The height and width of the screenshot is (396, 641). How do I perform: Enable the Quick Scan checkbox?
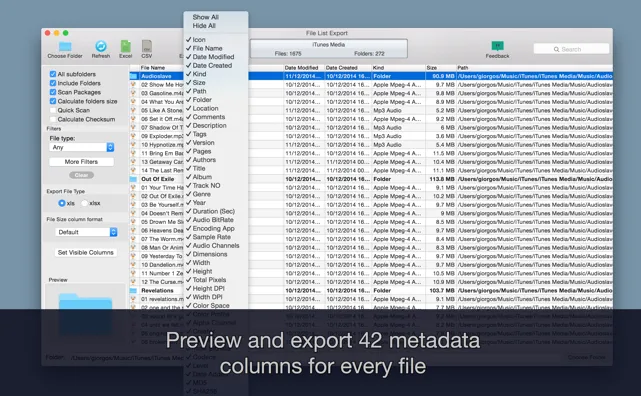click(x=53, y=110)
